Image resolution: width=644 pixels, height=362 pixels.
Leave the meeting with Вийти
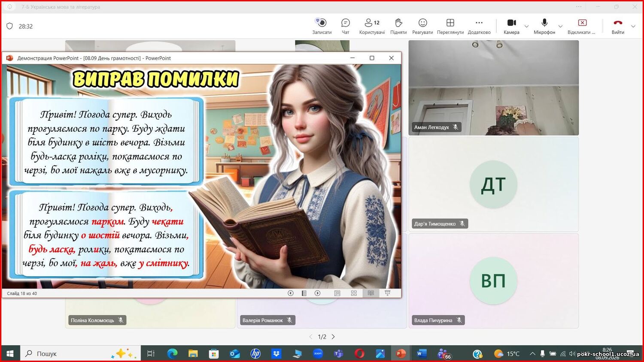pyautogui.click(x=618, y=26)
